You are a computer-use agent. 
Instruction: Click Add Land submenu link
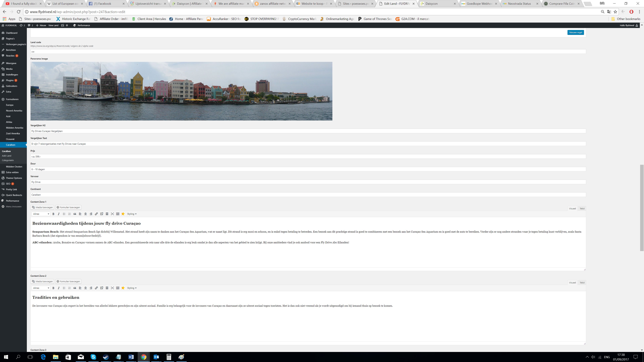(x=7, y=156)
